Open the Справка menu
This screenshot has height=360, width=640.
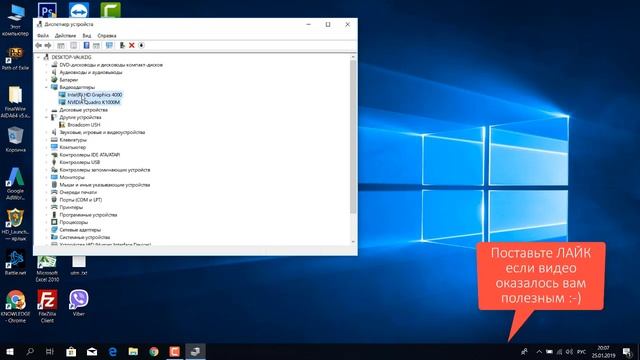tap(107, 36)
